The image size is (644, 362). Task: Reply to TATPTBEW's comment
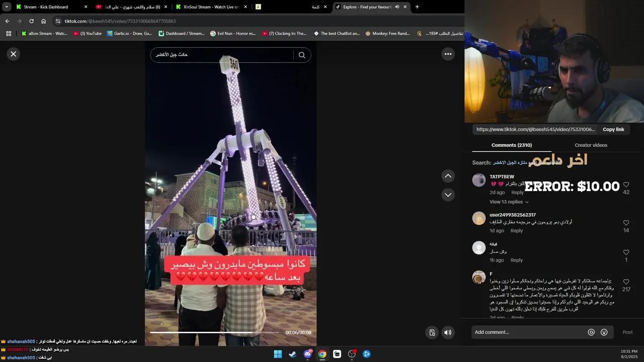(517, 193)
